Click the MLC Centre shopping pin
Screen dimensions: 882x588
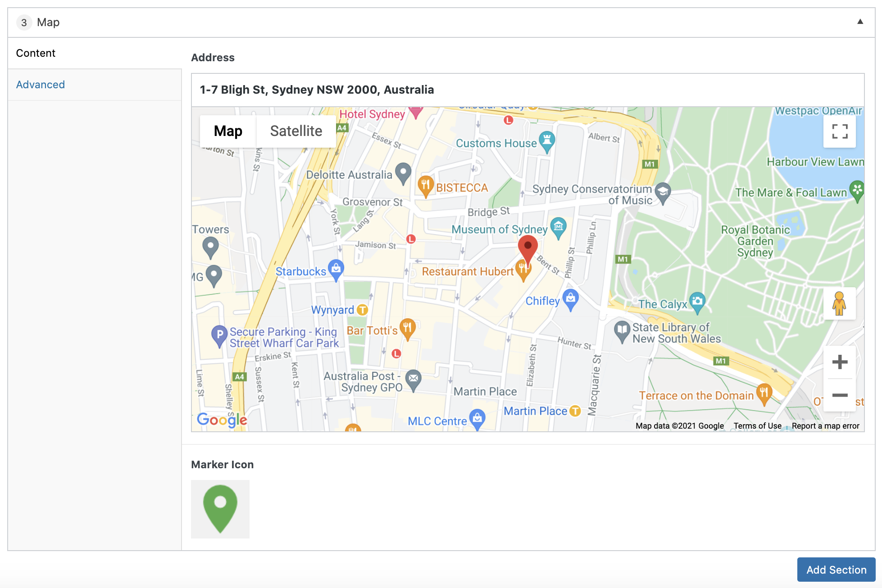coord(477,419)
